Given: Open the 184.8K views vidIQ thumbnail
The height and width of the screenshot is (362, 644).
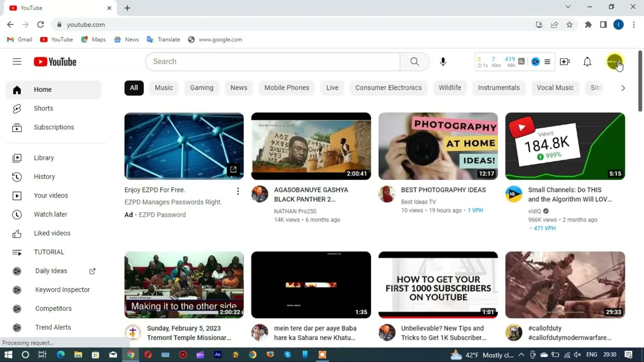Looking at the screenshot, I should 565,146.
